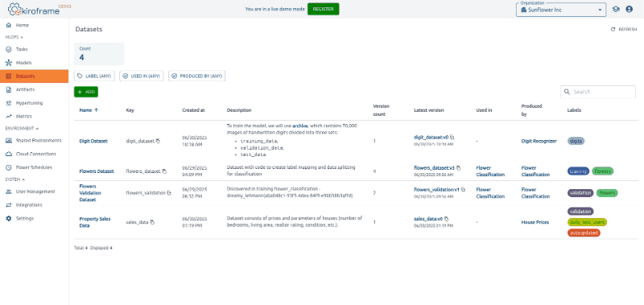Copy the sales_data:v0 version icon
This screenshot has width=644, height=305.
tap(447, 219)
